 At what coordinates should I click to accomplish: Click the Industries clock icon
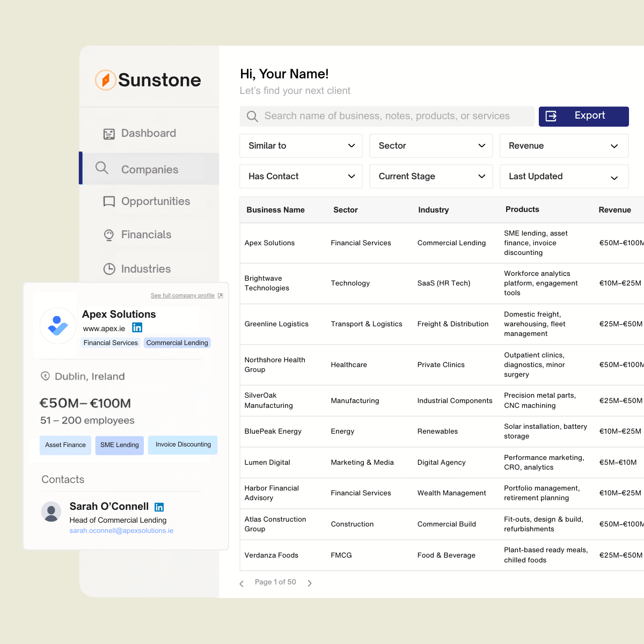tap(109, 269)
